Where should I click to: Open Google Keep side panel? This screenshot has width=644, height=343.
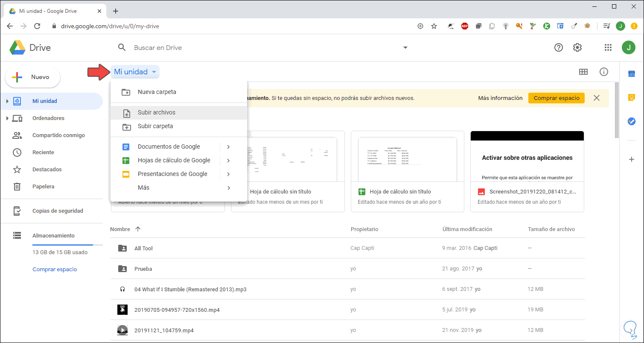coord(632,97)
